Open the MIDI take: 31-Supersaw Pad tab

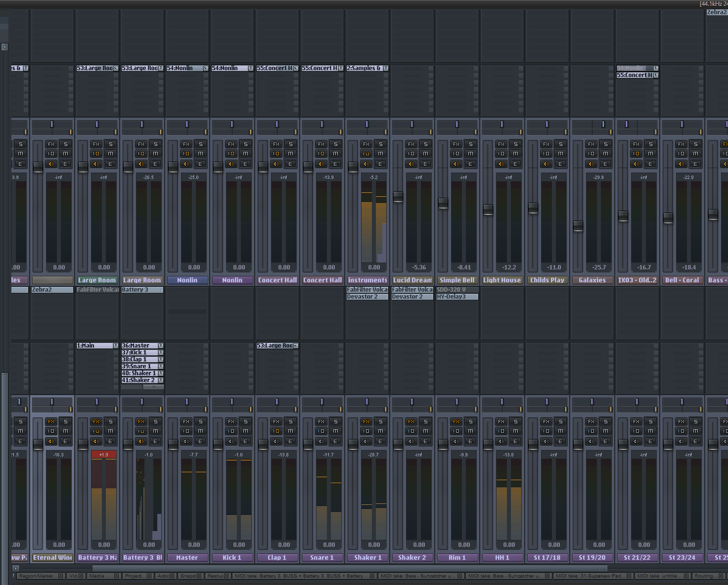pyautogui.click(x=593, y=576)
